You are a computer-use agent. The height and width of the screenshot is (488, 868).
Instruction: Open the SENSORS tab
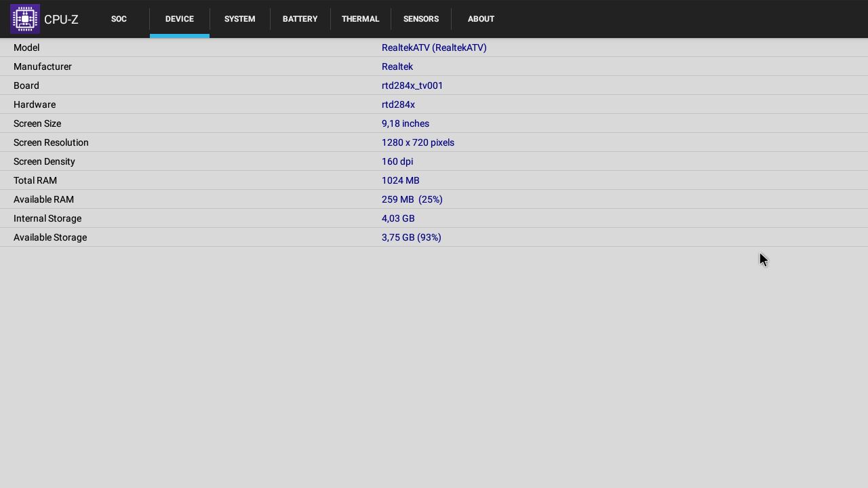coord(421,19)
